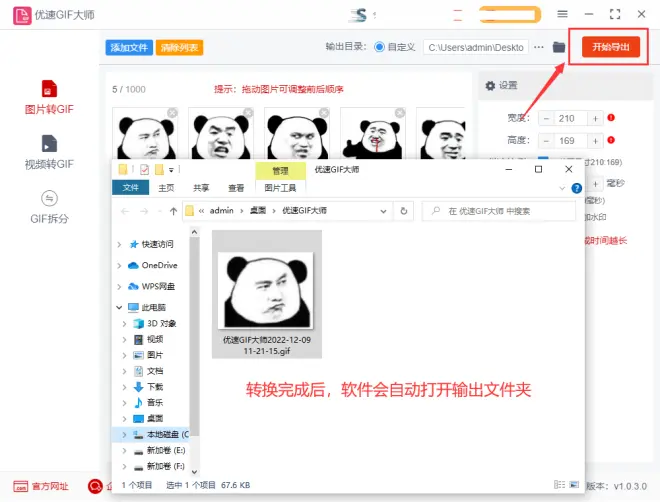Open the 图片转GIF mode in the sidebar

click(49, 97)
